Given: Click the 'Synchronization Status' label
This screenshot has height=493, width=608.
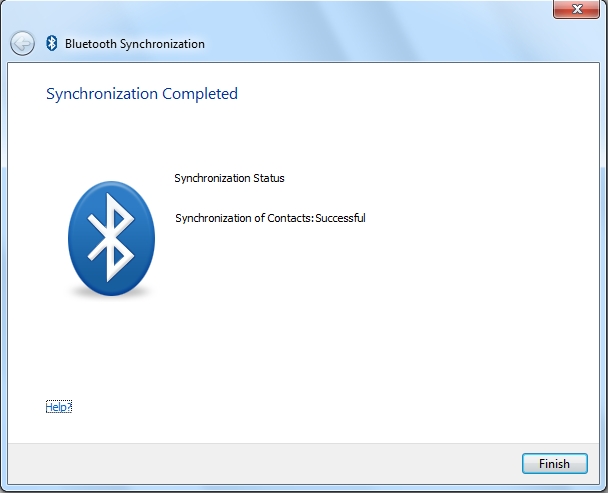Looking at the screenshot, I should coord(229,178).
